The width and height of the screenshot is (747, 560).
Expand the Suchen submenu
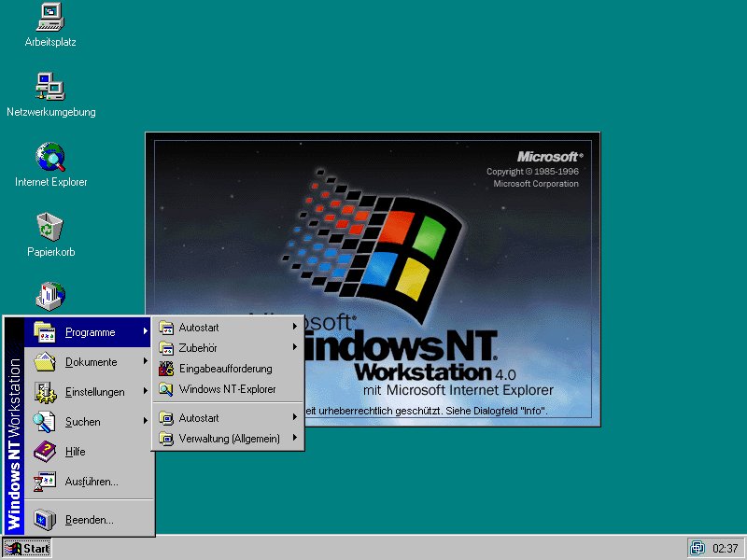click(x=82, y=422)
